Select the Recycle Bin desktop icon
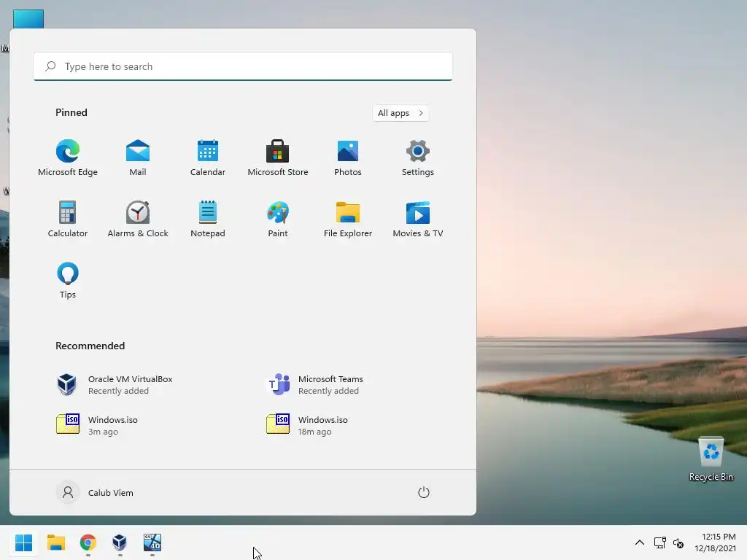This screenshot has height=560, width=747. [x=711, y=459]
